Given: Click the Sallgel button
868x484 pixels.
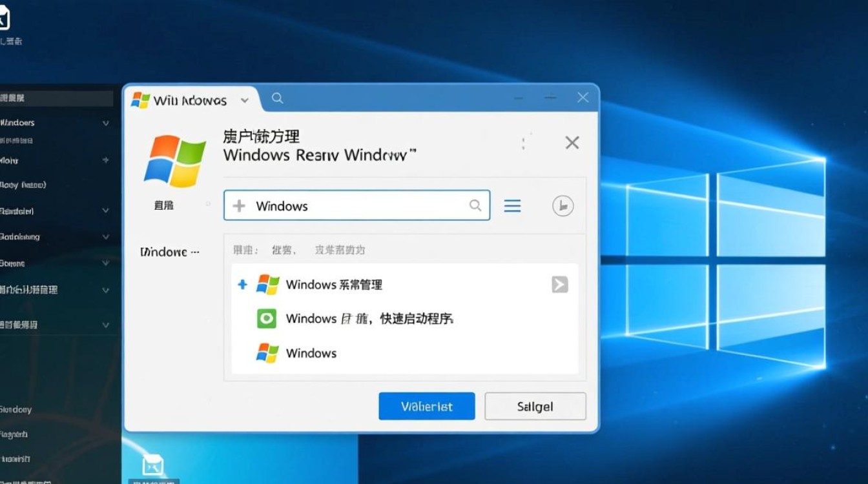Looking at the screenshot, I should click(x=535, y=406).
